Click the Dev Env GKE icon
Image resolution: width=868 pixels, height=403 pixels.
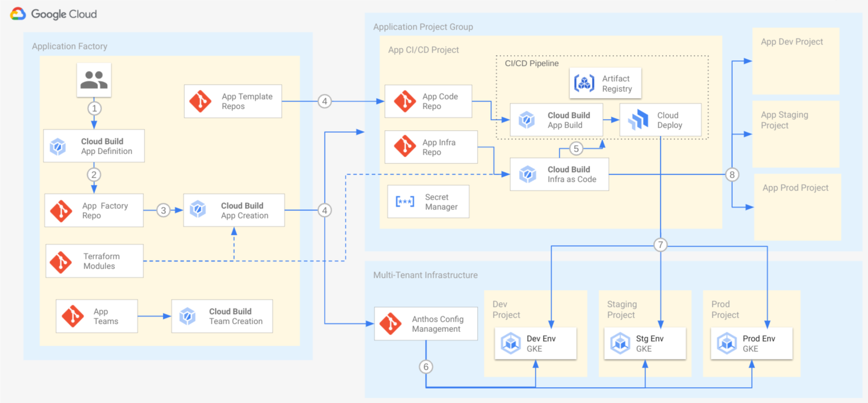click(510, 343)
